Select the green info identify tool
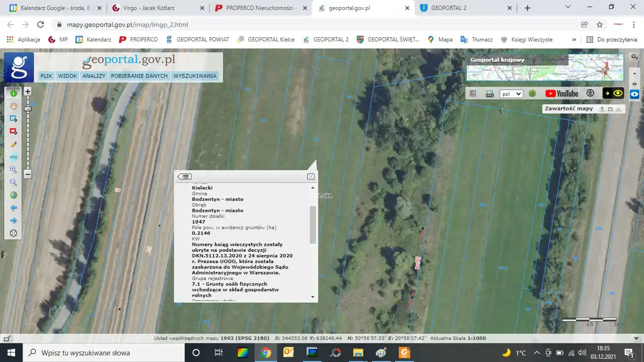Image resolution: width=644 pixels, height=362 pixels. click(14, 93)
